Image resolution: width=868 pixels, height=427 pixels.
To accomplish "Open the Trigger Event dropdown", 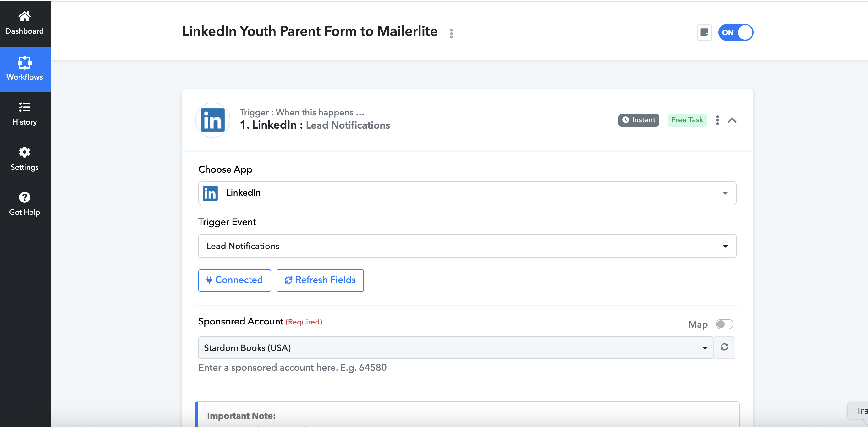I will click(x=467, y=246).
